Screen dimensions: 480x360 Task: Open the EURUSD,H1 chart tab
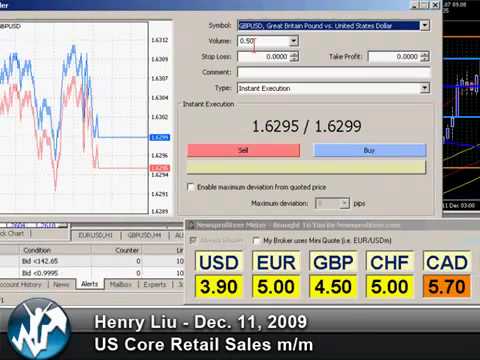pyautogui.click(x=96, y=235)
